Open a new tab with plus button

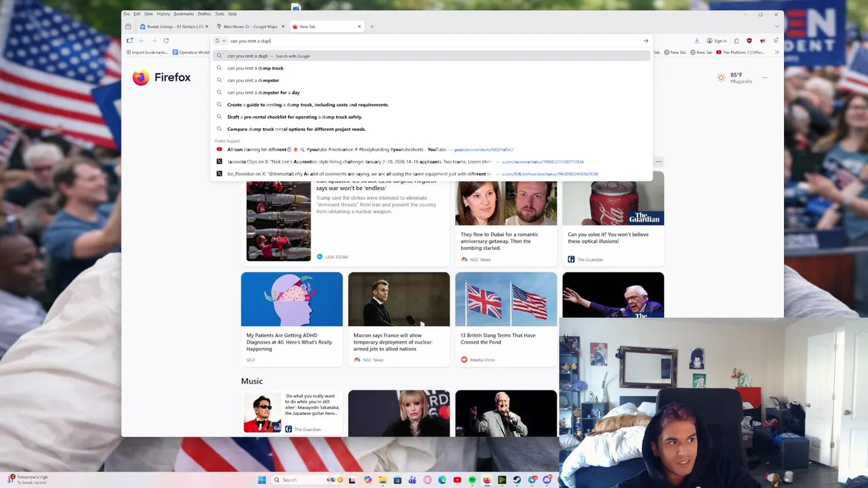pyautogui.click(x=372, y=26)
